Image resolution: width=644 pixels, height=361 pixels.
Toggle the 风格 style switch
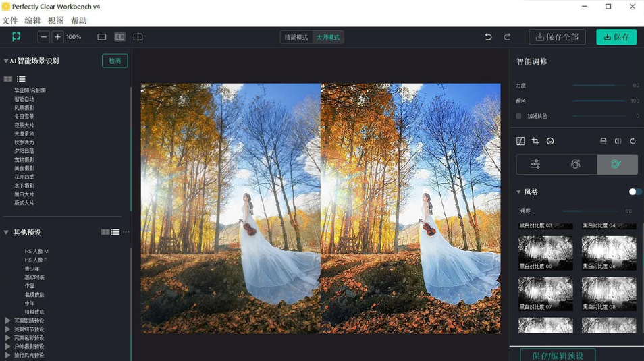(x=635, y=192)
